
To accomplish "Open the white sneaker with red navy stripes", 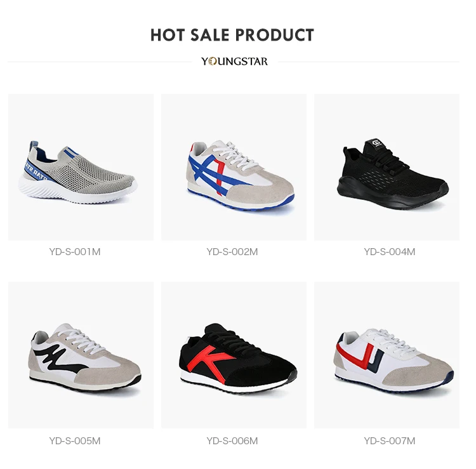I will [x=387, y=355].
